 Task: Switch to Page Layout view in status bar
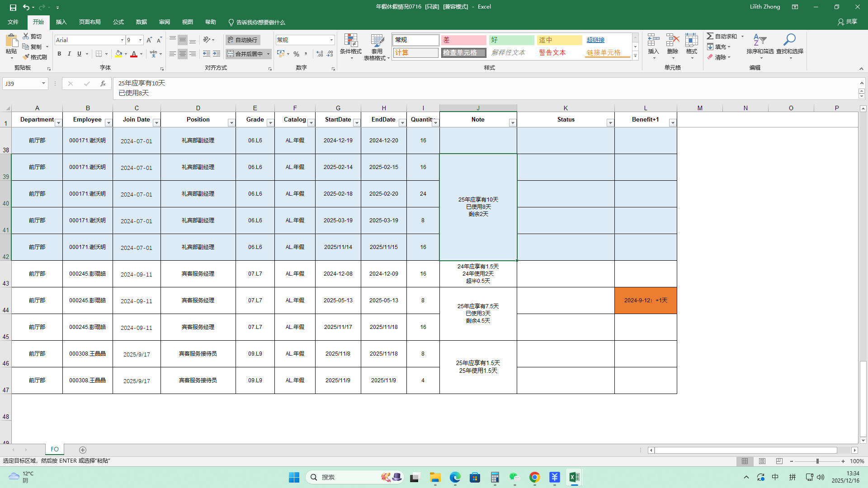pyautogui.click(x=762, y=461)
